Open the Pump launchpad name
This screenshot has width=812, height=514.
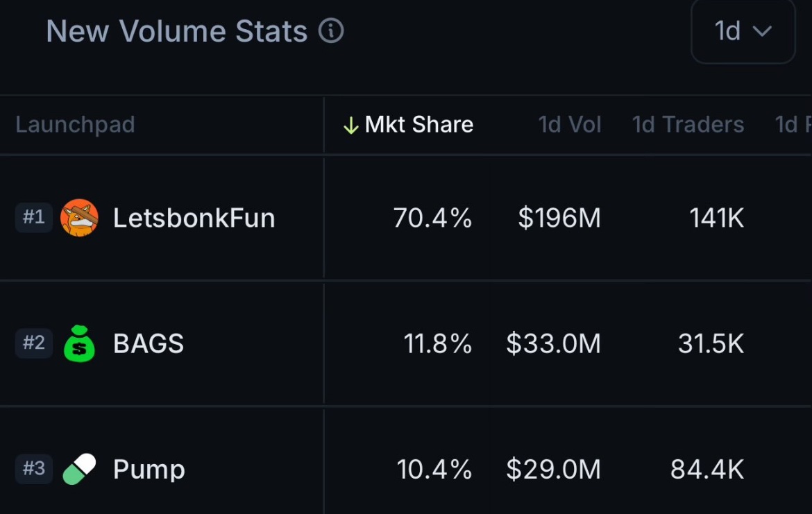149,470
